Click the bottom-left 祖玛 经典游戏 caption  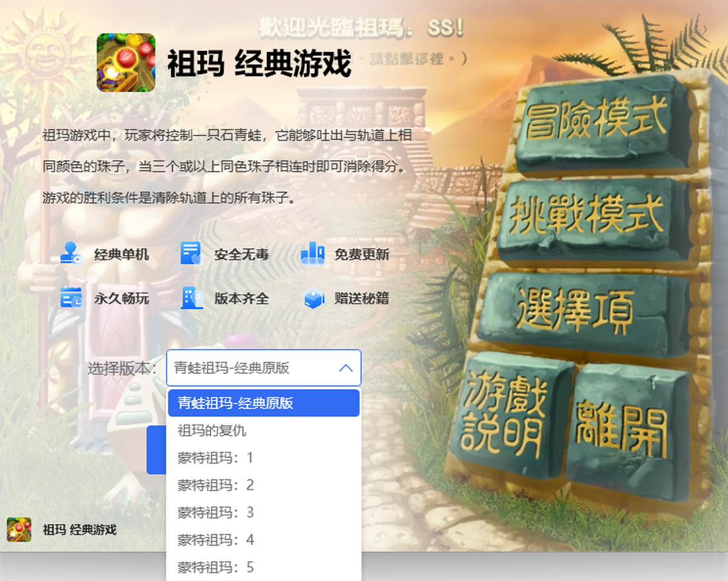coord(79,529)
